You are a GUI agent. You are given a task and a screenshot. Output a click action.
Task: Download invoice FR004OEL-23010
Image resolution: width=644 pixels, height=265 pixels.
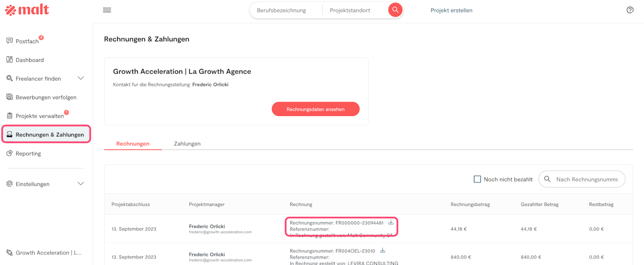click(x=382, y=250)
